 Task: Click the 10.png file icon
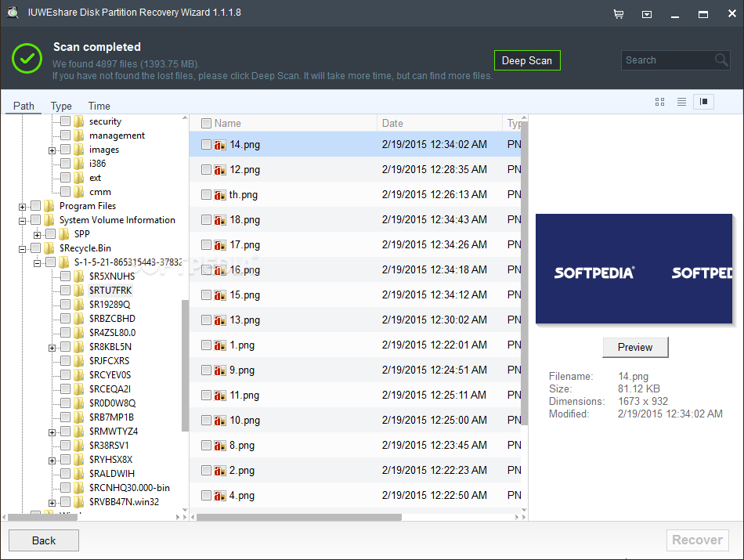coord(220,421)
